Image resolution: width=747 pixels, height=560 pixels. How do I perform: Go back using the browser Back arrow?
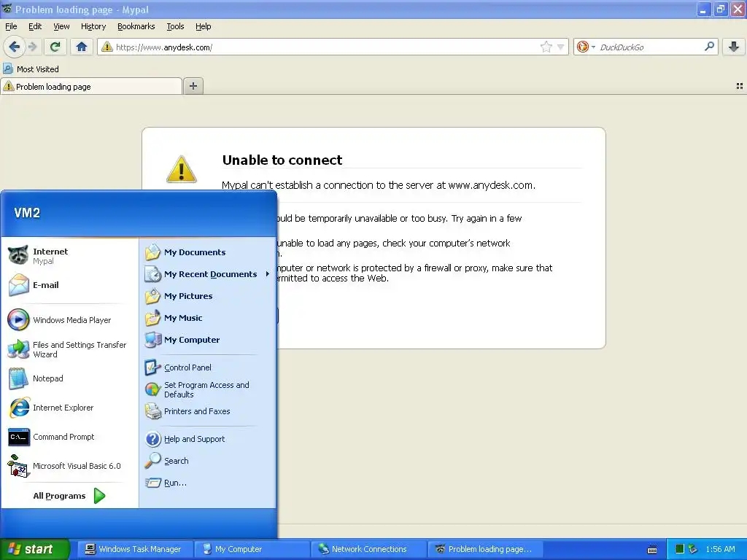(15, 47)
